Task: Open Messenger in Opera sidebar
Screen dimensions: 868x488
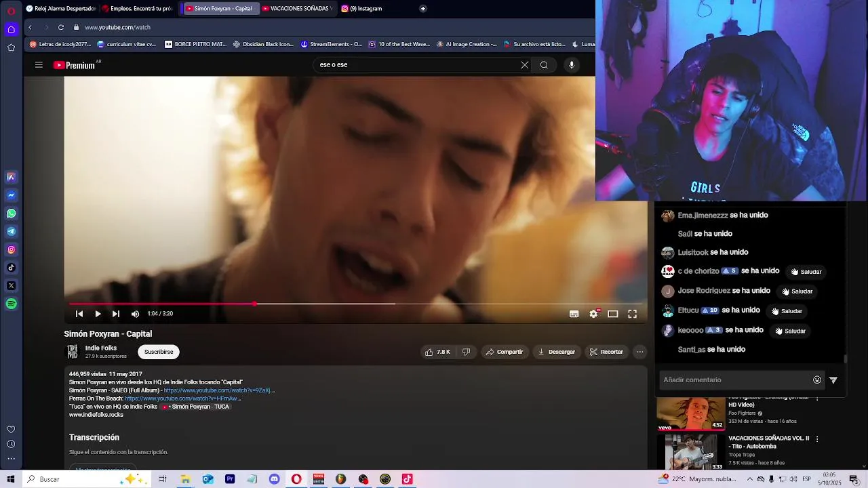Action: (x=11, y=195)
